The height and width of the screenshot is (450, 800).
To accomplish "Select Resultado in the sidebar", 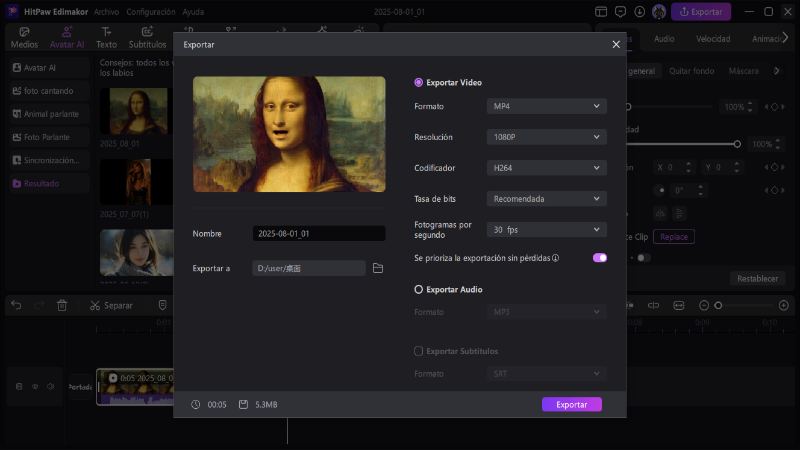I will click(49, 184).
